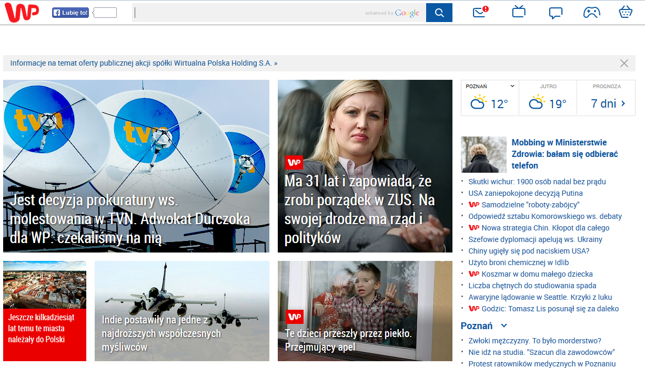Viewport: 645px width, 368px height.
Task: Open the Poznań local news heading
Action: [476, 326]
